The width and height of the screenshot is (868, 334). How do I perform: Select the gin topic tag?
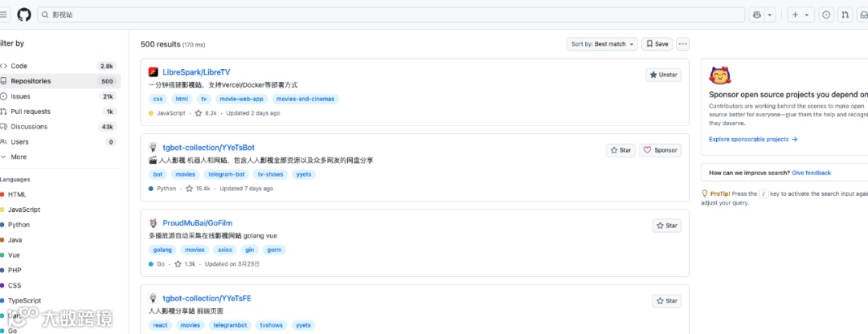click(250, 250)
